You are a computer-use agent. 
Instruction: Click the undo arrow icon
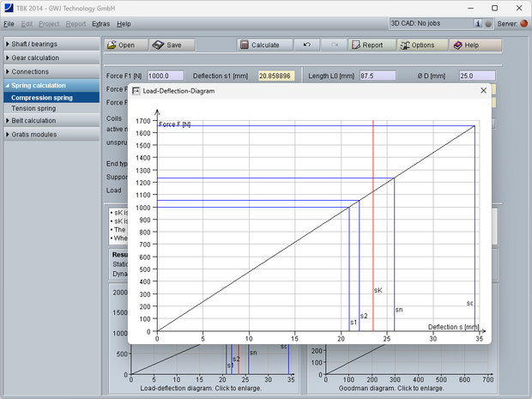(x=306, y=45)
